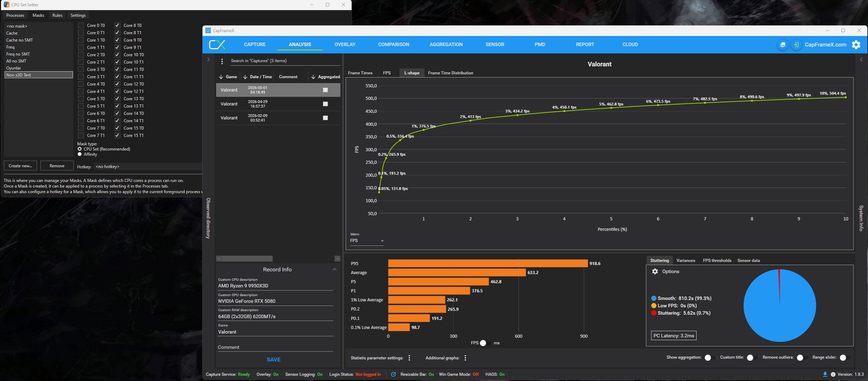Switch to the COMPARISON tab
This screenshot has width=868, height=381.
pyautogui.click(x=393, y=44)
